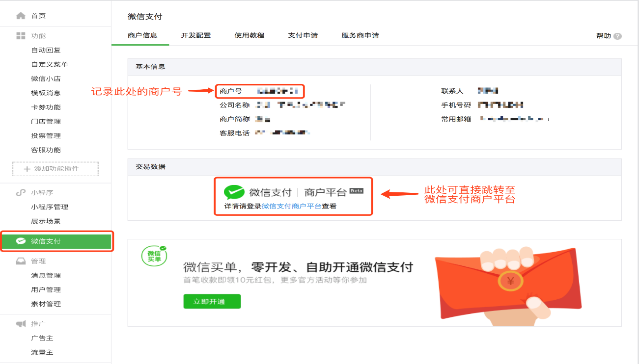Open the 微信支付商户平台 link
The height and width of the screenshot is (364, 639).
(292, 207)
